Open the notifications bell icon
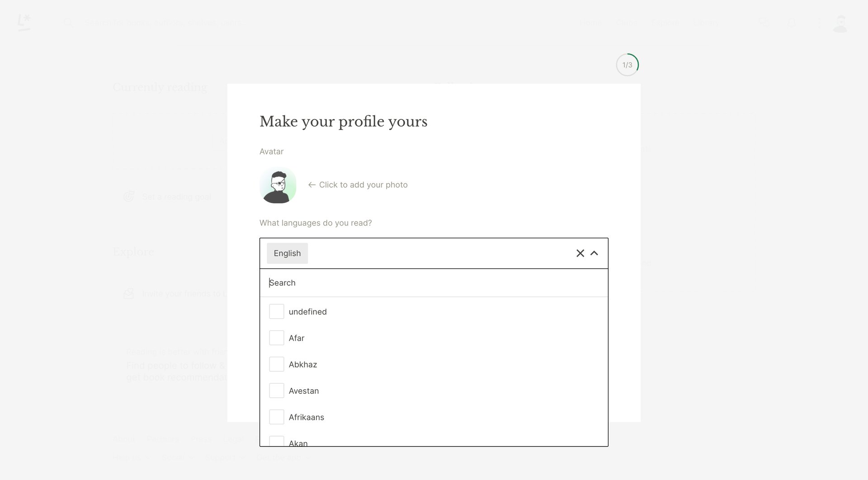The width and height of the screenshot is (868, 480). coord(792,23)
